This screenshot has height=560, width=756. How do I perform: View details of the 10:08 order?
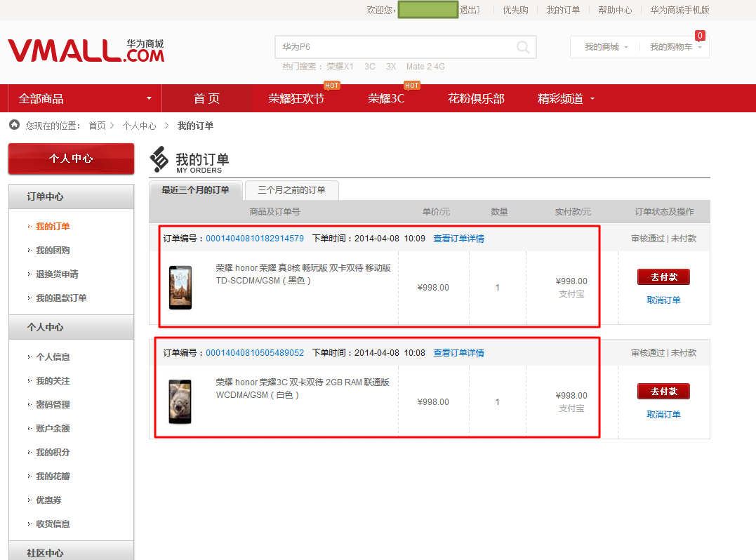(x=458, y=353)
